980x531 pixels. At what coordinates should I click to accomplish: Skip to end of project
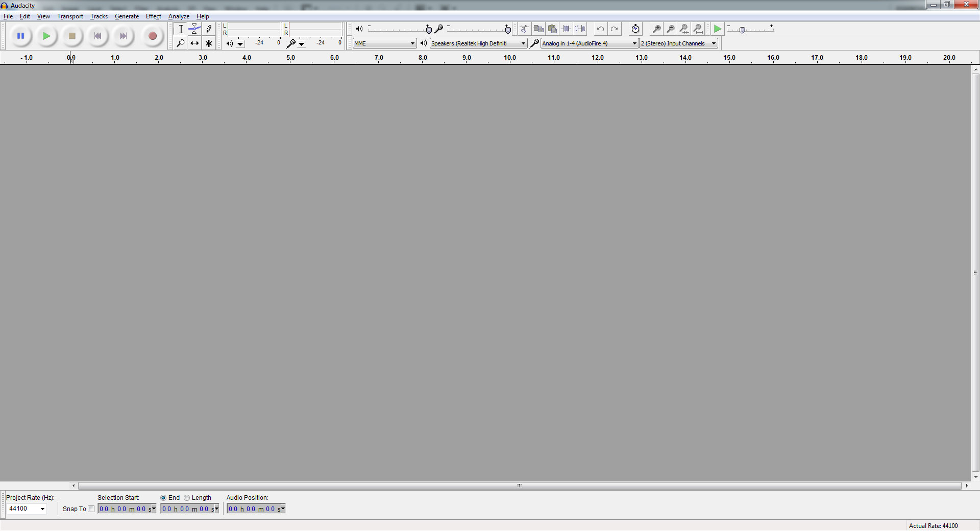coord(123,36)
